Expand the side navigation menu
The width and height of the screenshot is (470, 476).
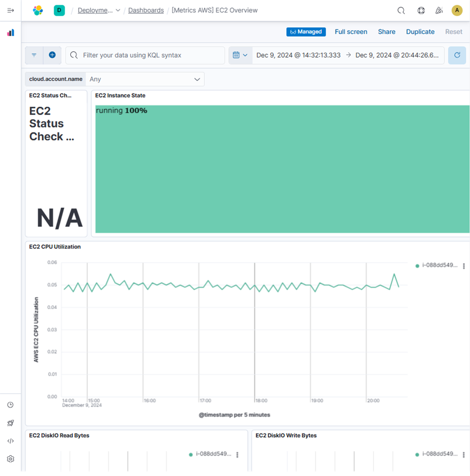coord(11,11)
